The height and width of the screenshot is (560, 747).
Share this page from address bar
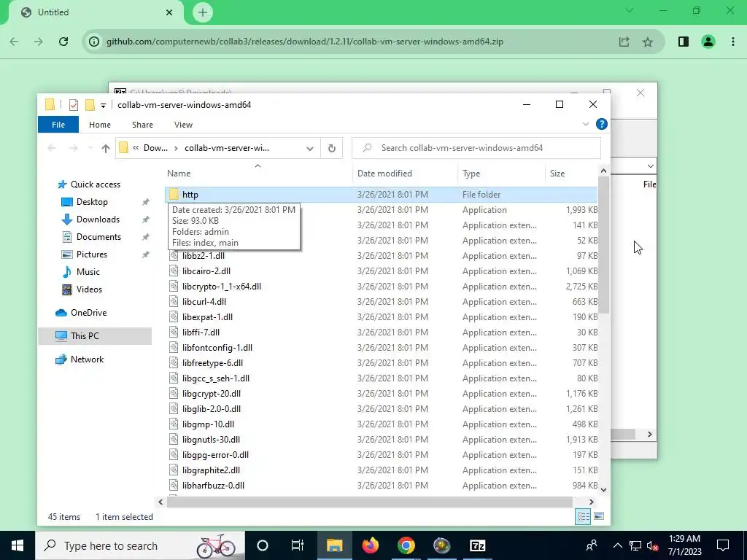[x=624, y=42]
